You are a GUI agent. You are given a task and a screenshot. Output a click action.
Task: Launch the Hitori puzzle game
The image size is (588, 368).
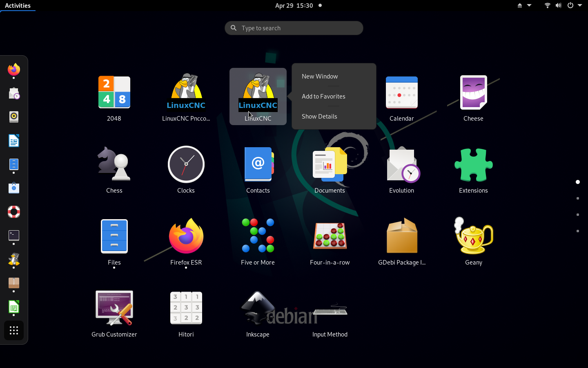(186, 308)
